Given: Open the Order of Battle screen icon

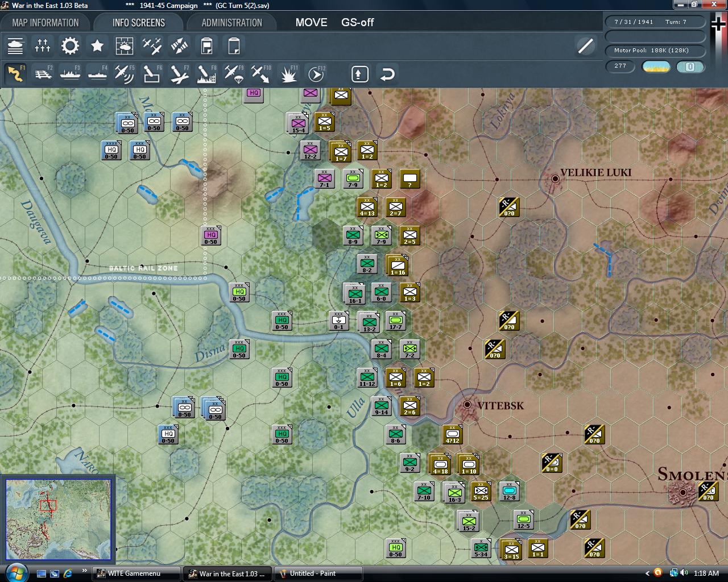Looking at the screenshot, I should click(x=15, y=46).
